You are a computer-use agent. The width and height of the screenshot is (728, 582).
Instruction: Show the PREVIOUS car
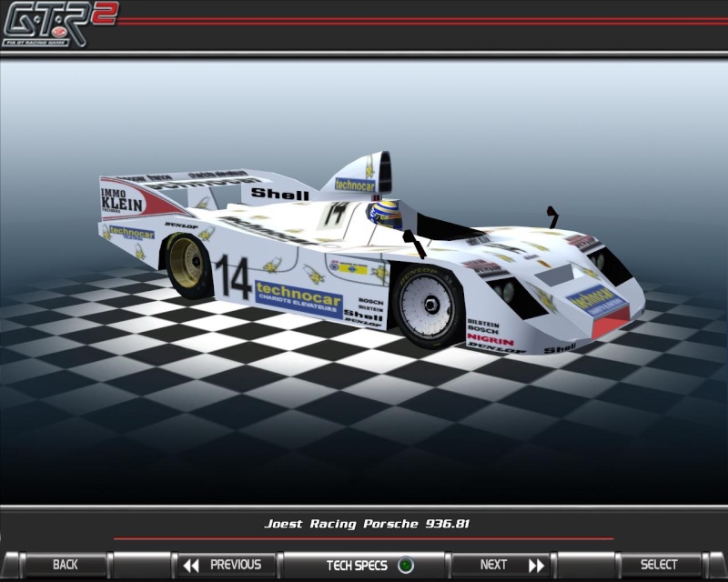(x=227, y=565)
